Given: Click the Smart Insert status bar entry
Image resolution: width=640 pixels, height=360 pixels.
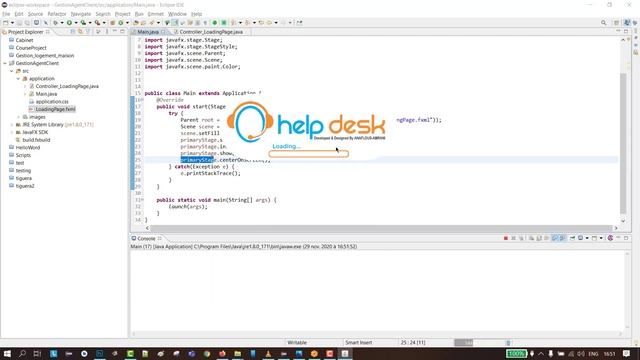Looking at the screenshot, I should pyautogui.click(x=358, y=343).
